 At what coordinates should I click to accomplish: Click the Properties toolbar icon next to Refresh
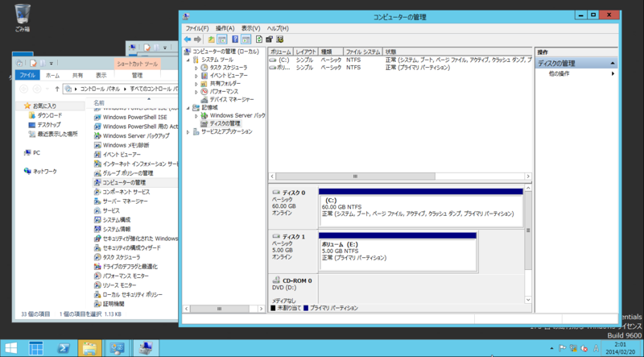point(270,39)
